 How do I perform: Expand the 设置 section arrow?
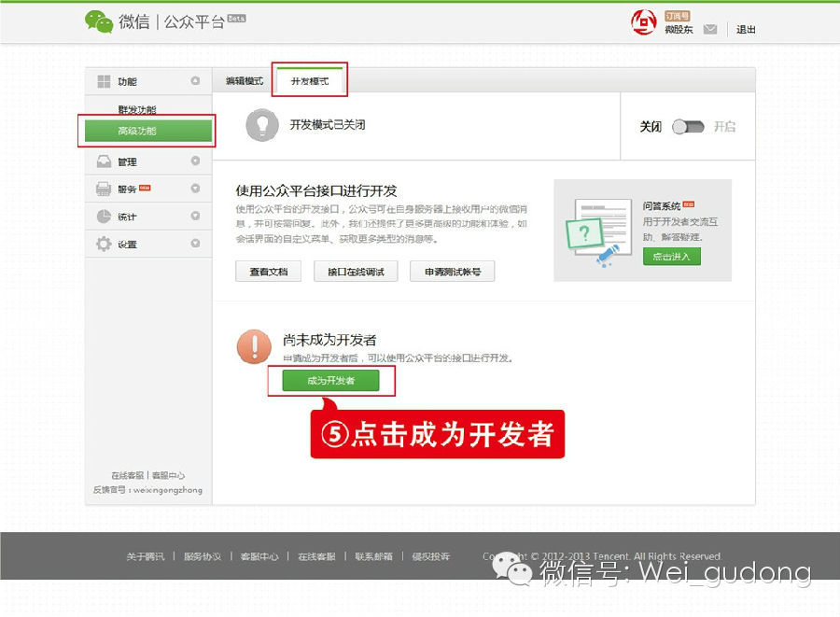(x=195, y=244)
